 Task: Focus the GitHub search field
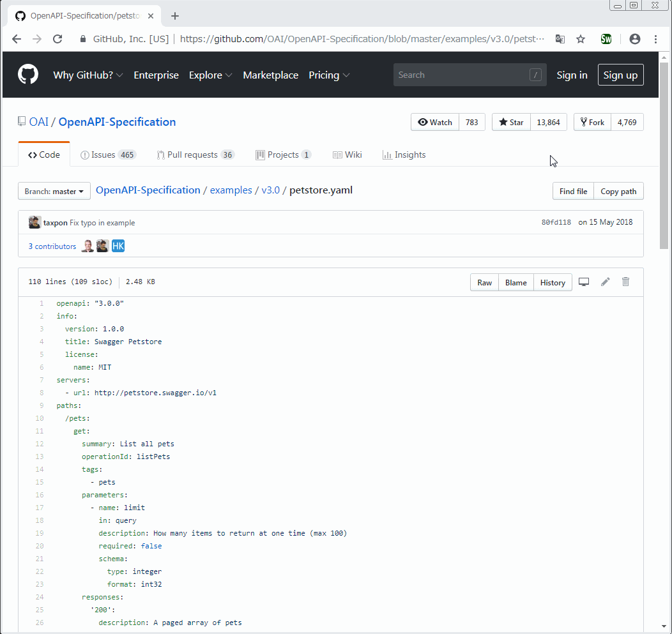pyautogui.click(x=470, y=75)
